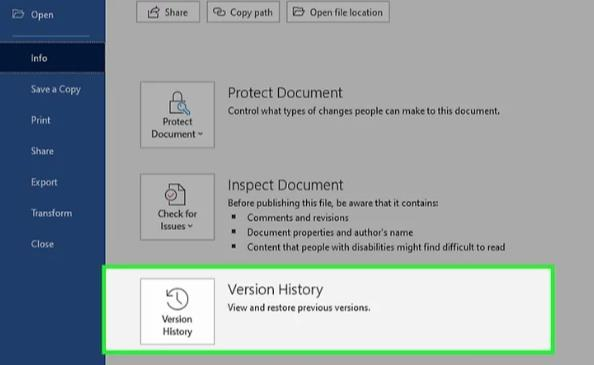
Task: Click Open file location button
Action: click(x=338, y=12)
